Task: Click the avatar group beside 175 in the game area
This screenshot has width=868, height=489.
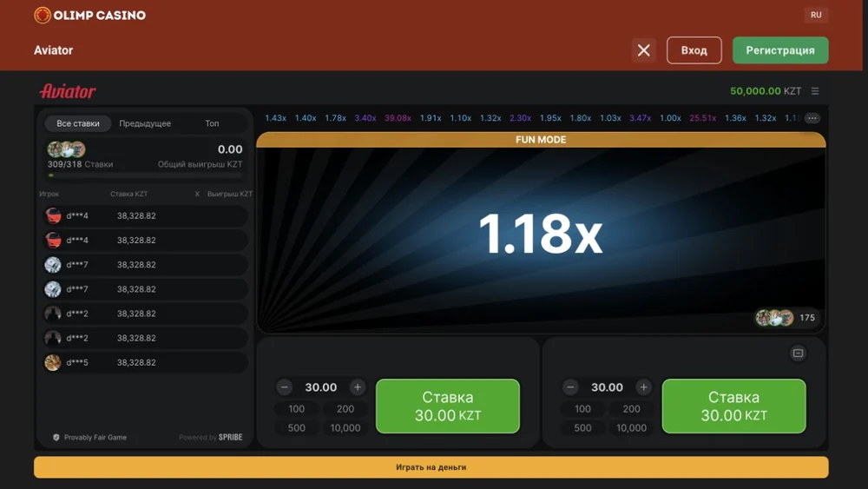Action: (774, 317)
